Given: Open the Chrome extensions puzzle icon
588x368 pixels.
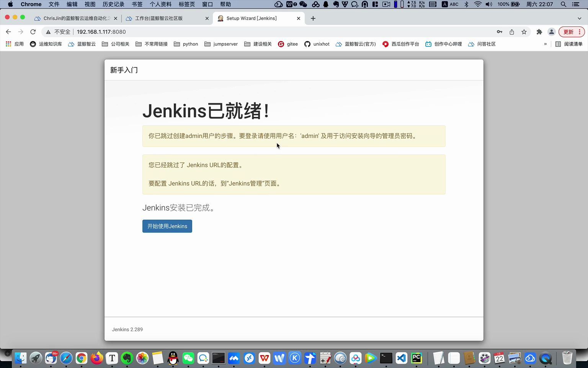Looking at the screenshot, I should pyautogui.click(x=539, y=32).
